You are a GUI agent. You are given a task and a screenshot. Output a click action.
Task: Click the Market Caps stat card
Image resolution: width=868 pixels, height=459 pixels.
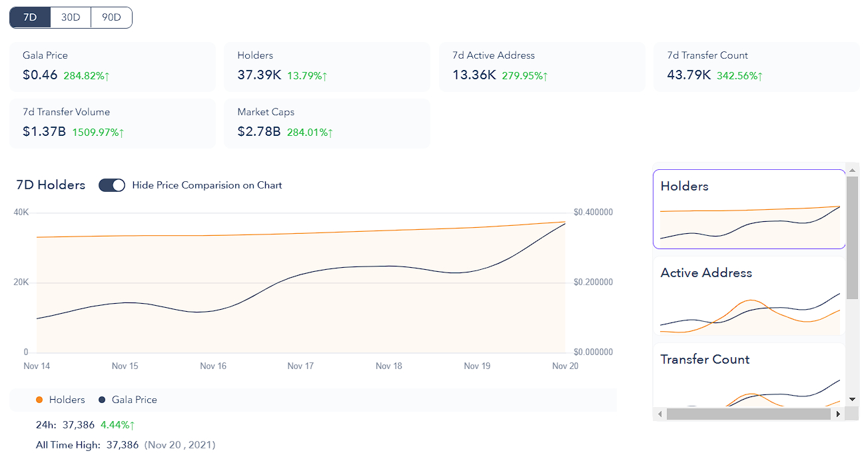point(326,123)
